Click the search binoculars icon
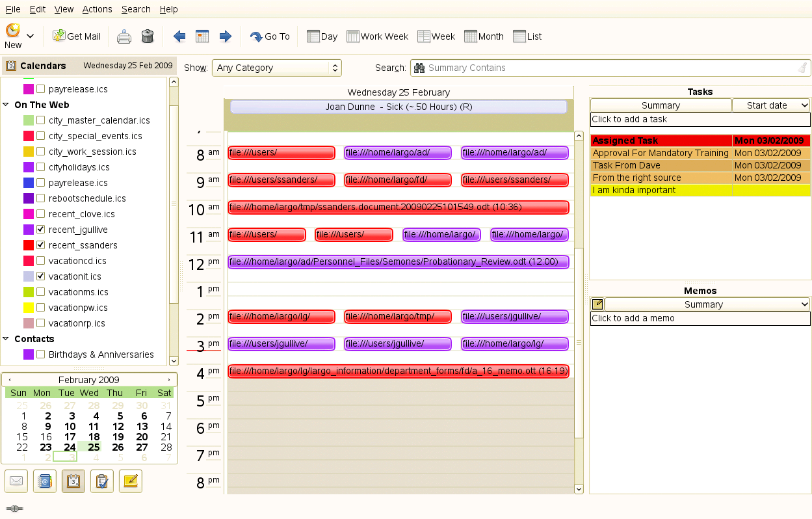Image resolution: width=812 pixels, height=519 pixels. (419, 68)
